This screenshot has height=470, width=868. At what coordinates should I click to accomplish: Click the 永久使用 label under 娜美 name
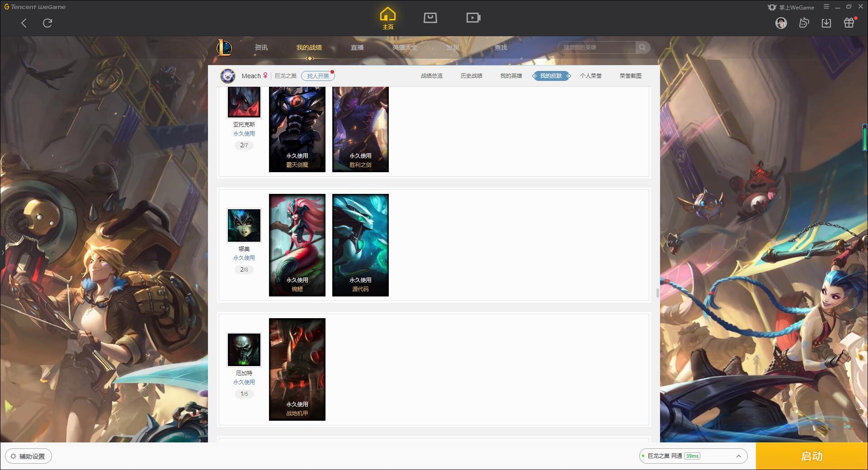[244, 258]
